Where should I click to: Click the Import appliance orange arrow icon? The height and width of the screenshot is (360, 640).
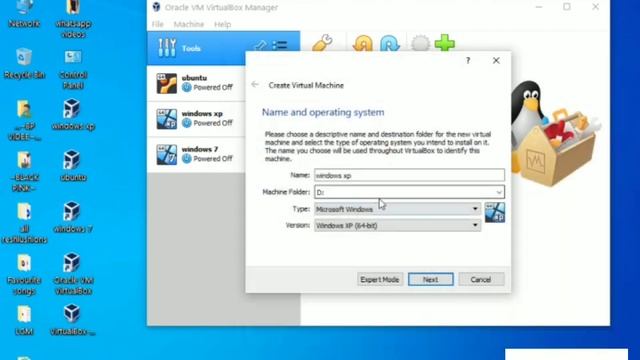click(363, 43)
